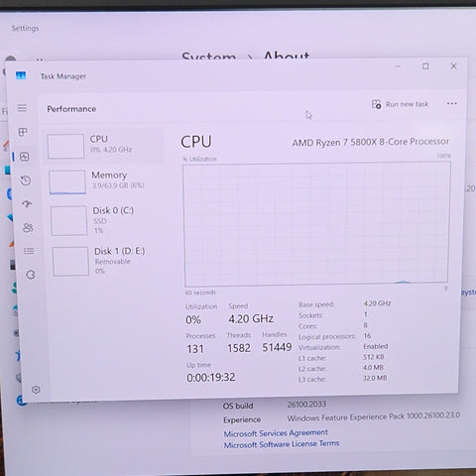Open Microsoft Services Agreement link in Settings
Screen dimensions: 476x476
(x=276, y=433)
